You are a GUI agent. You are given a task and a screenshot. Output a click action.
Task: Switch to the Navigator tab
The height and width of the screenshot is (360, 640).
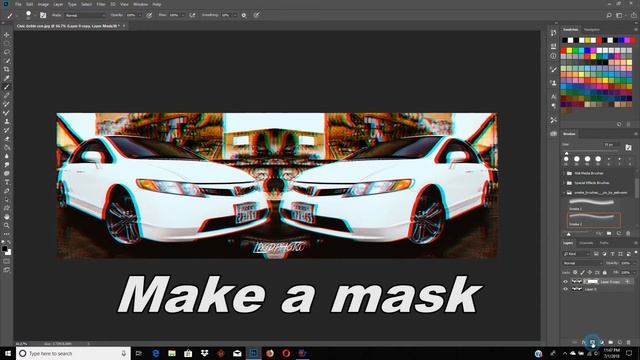click(591, 30)
